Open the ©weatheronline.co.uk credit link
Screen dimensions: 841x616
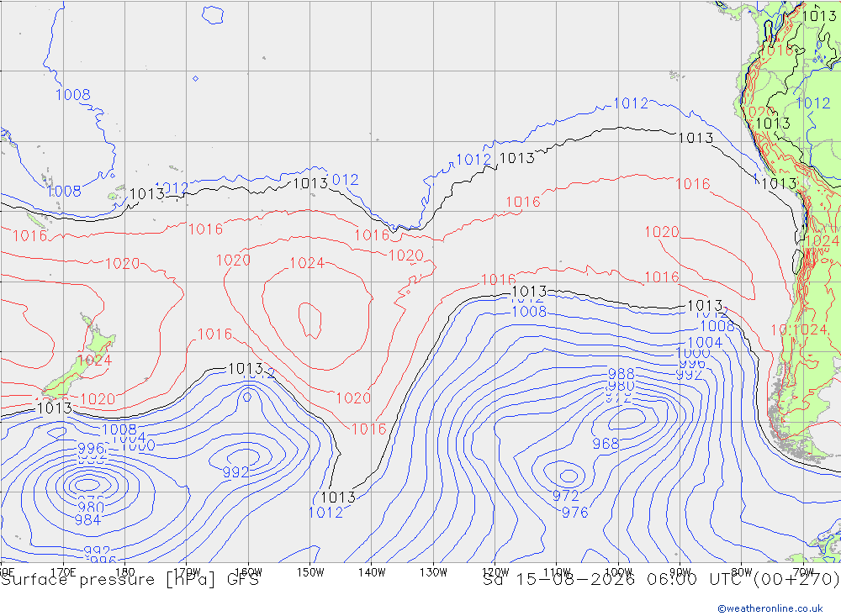point(770,608)
